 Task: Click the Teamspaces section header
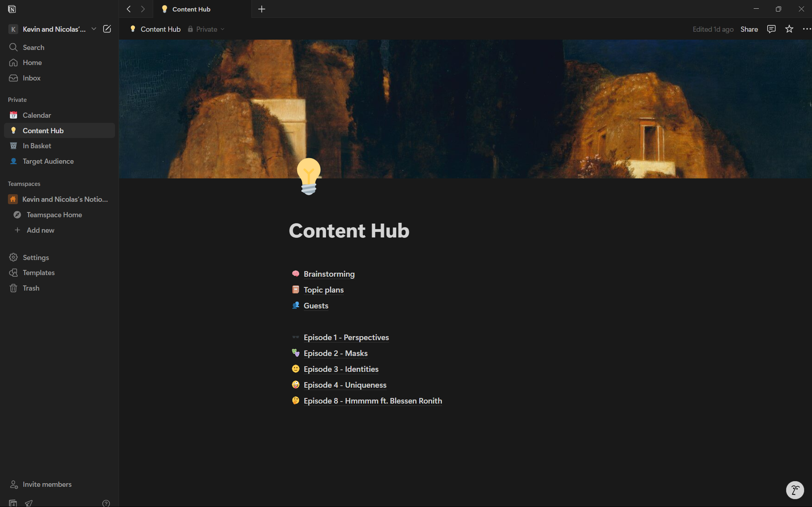24,184
